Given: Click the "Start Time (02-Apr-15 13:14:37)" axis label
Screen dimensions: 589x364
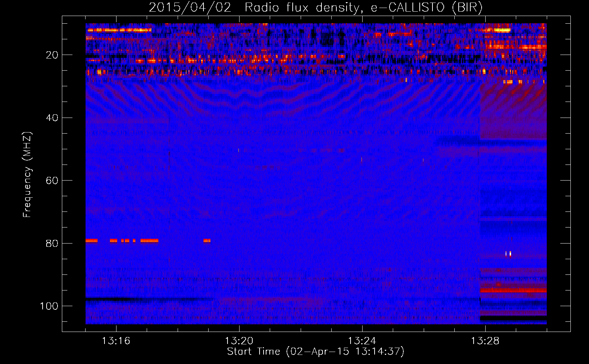Looking at the screenshot, I should point(316,352).
